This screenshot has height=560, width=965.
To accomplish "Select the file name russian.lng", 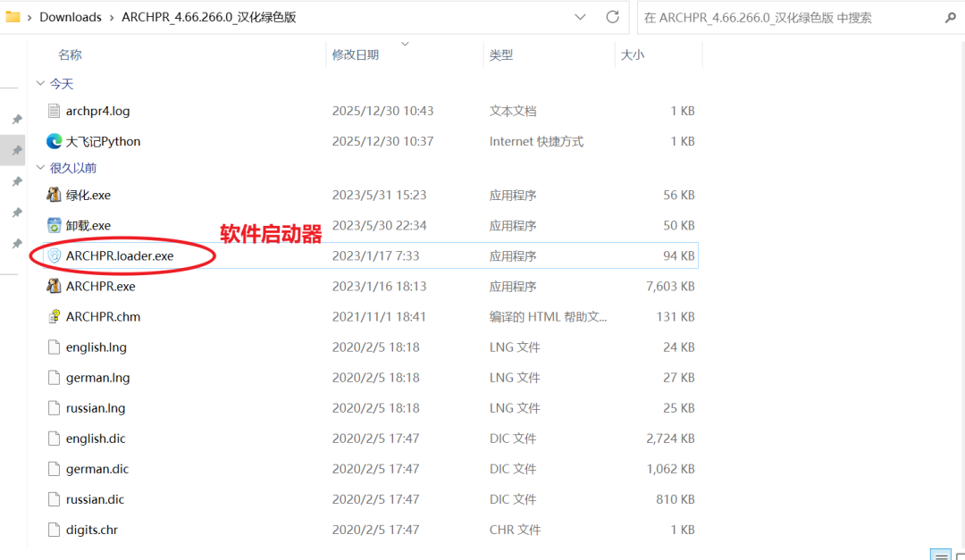I will click(x=96, y=408).
